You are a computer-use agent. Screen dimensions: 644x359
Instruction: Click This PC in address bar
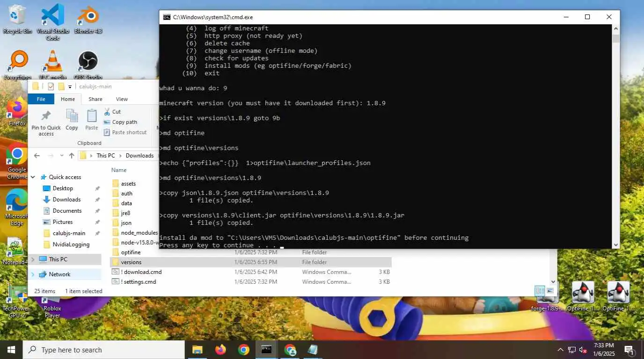pos(105,156)
